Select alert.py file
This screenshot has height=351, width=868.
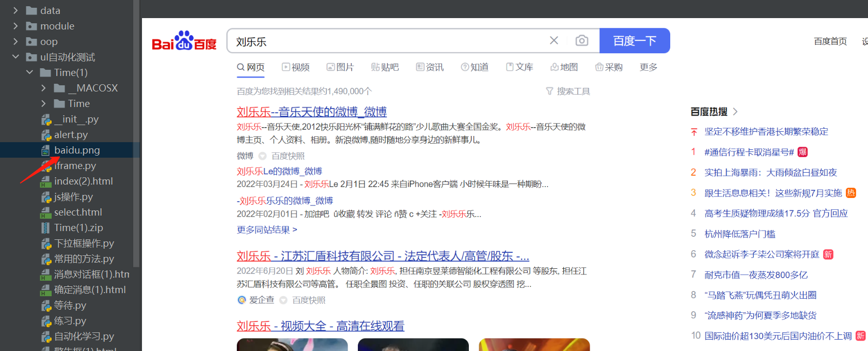[x=65, y=135]
